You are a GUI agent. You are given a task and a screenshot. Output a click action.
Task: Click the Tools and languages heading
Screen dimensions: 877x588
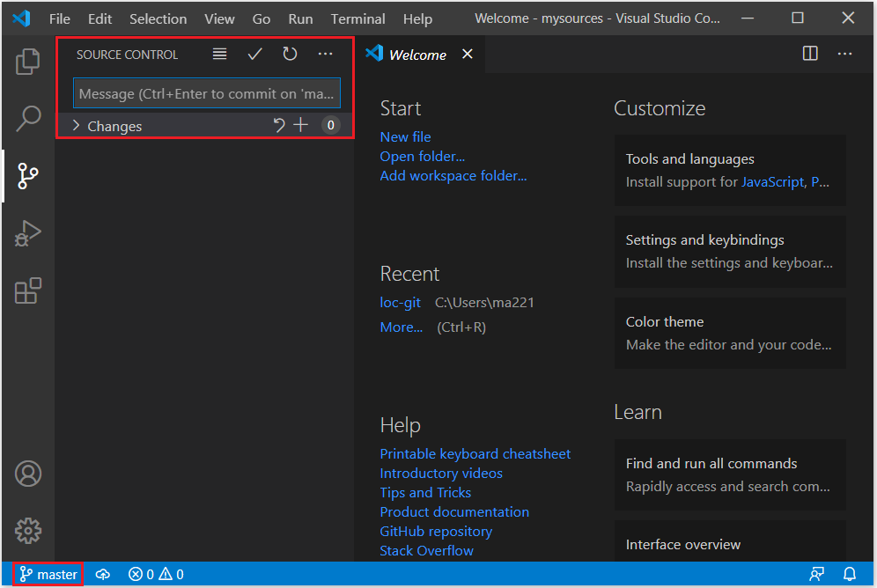point(689,159)
